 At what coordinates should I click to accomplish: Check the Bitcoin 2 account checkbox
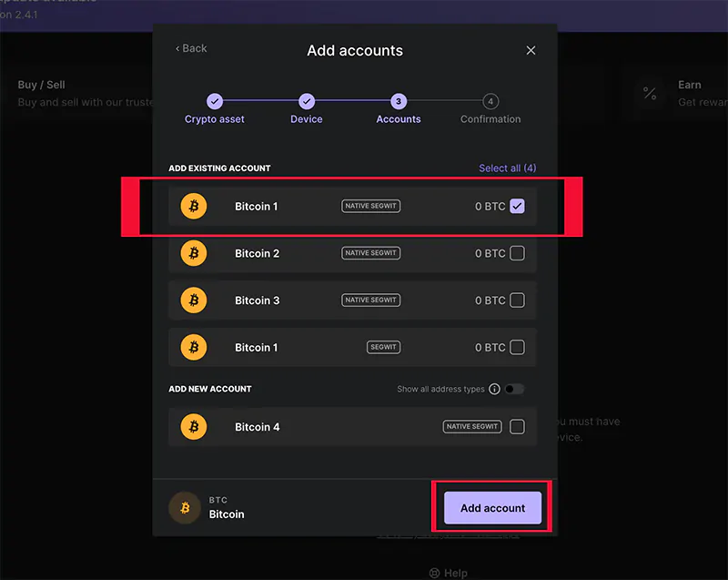pyautogui.click(x=517, y=253)
